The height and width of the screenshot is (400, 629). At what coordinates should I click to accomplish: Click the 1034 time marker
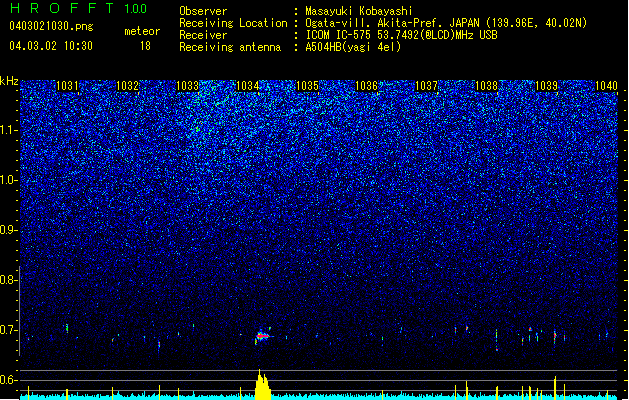point(248,86)
